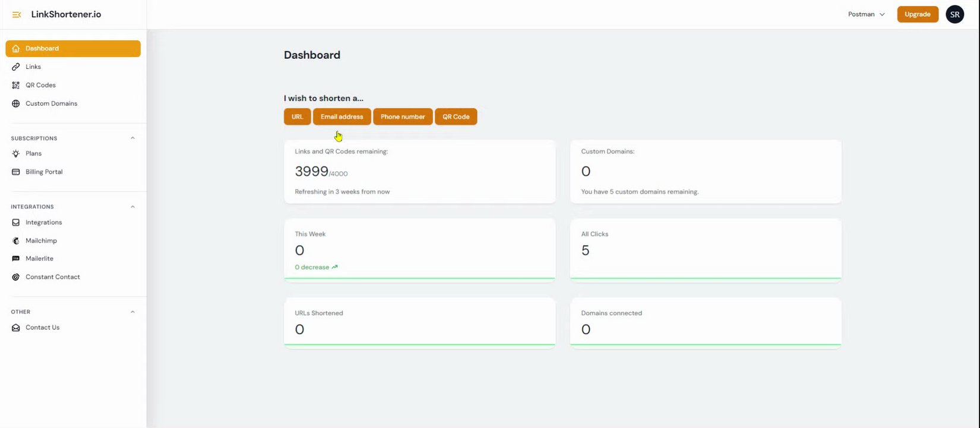Collapse the sidebar using the hamburger icon
Screen dimensions: 980x428
tap(17, 14)
